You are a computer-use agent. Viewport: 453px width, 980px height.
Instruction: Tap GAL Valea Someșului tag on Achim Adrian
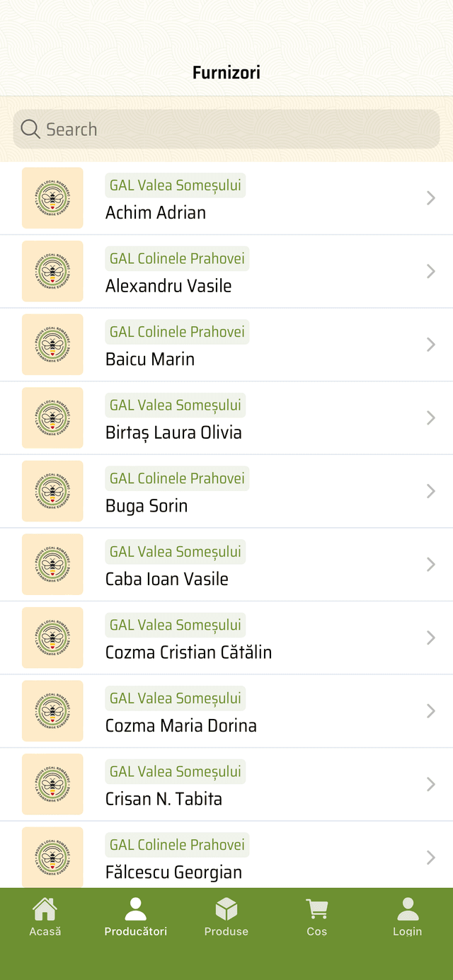[x=176, y=185]
